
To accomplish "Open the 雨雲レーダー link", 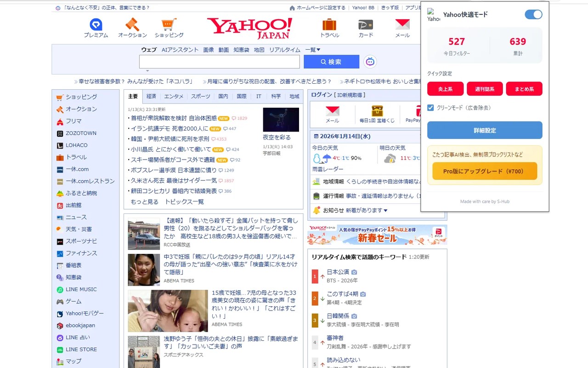I will click(x=328, y=169).
